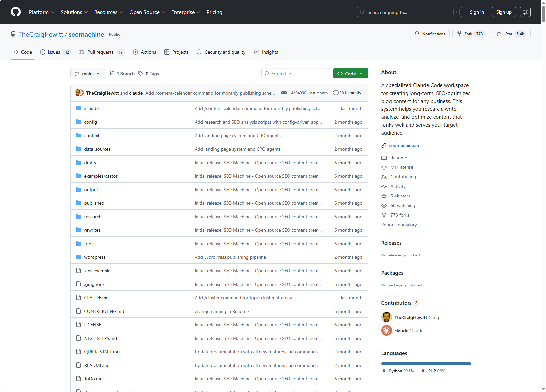546x392 pixels.
Task: Click the repository icon beside TheCraigHewitt
Action: tap(13, 34)
